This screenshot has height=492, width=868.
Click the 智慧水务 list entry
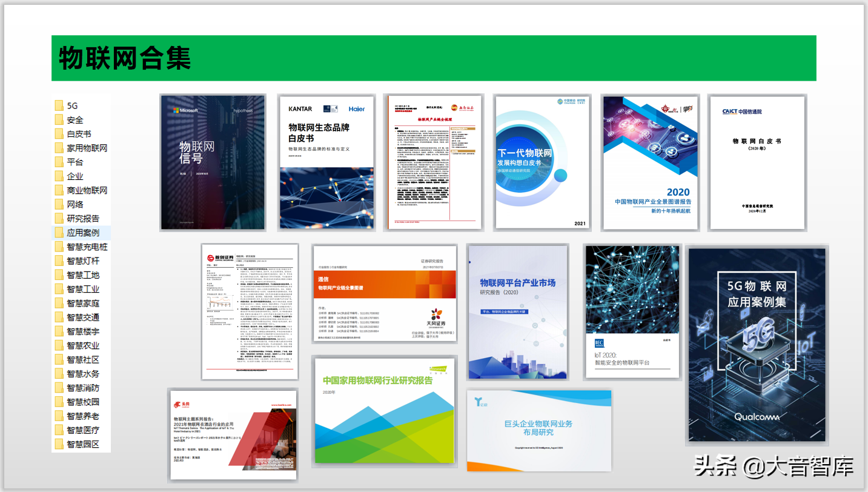tap(83, 374)
